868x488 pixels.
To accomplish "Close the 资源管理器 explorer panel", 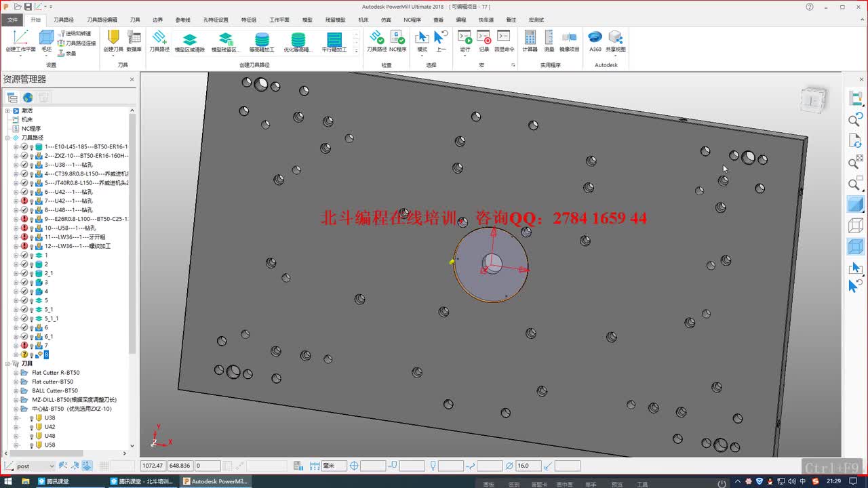I will 132,79.
